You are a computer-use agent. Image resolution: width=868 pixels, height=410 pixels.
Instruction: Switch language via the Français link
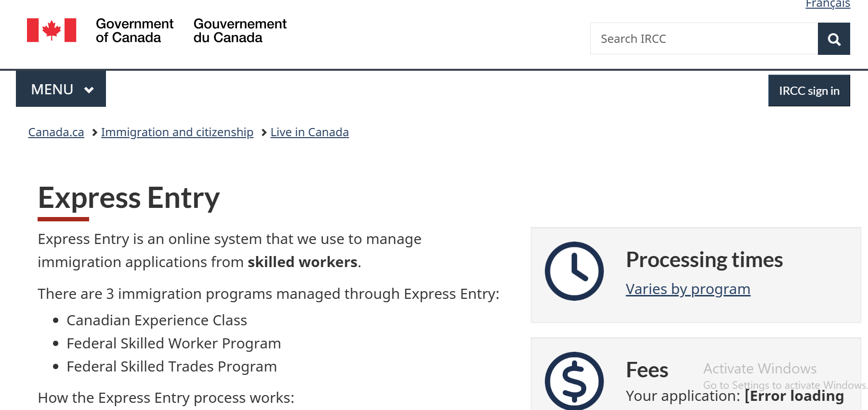point(828,4)
